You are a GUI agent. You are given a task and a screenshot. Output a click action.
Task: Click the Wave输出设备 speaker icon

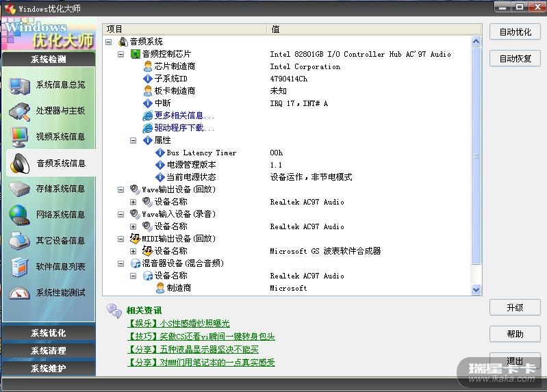click(135, 190)
